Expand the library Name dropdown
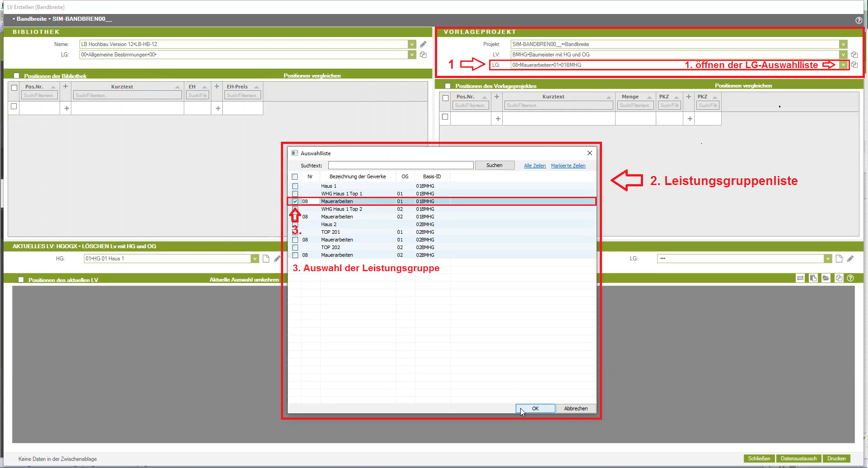 pos(411,44)
